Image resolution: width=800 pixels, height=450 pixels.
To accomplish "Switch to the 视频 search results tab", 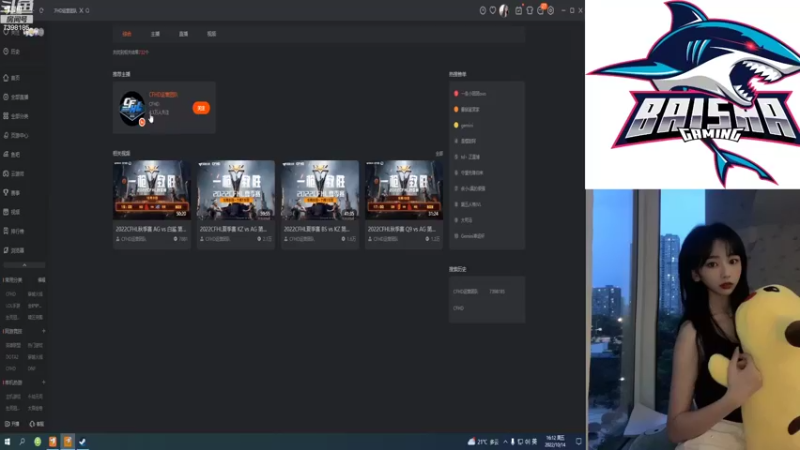I will tap(211, 34).
